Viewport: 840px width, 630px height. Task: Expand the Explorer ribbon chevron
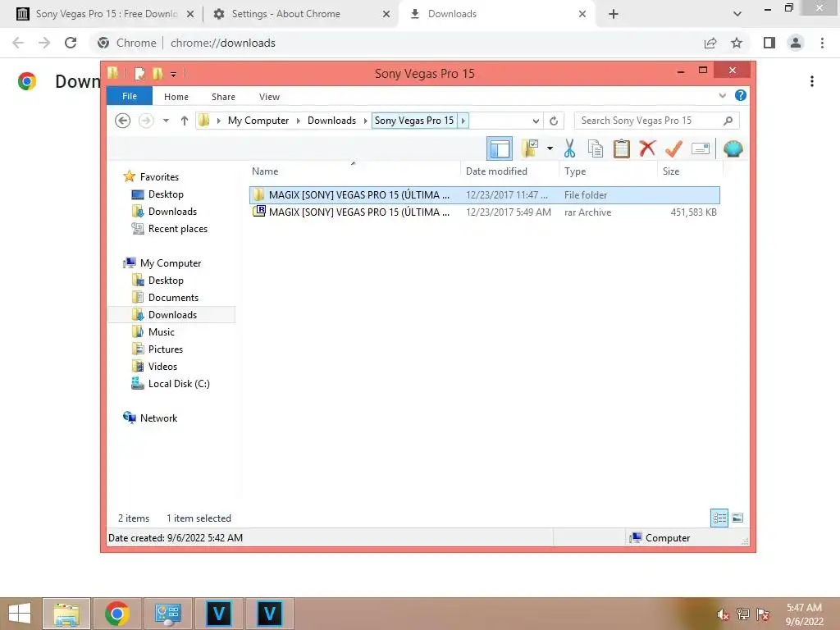tap(722, 95)
